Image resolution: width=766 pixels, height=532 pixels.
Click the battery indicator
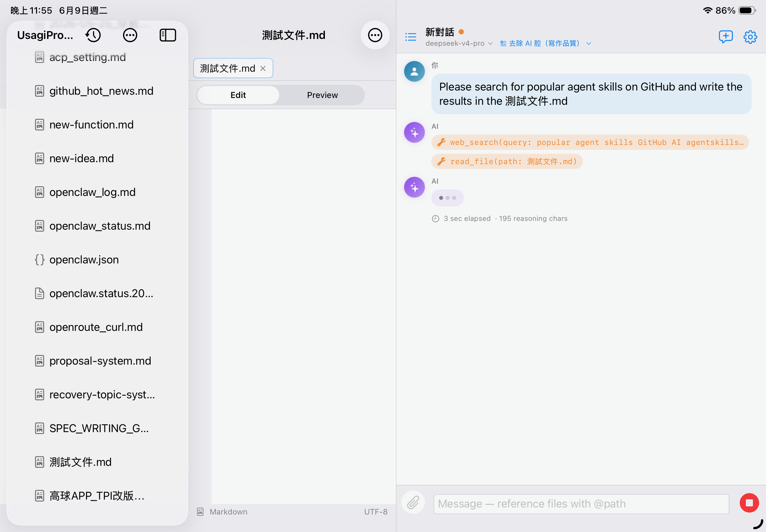[747, 10]
